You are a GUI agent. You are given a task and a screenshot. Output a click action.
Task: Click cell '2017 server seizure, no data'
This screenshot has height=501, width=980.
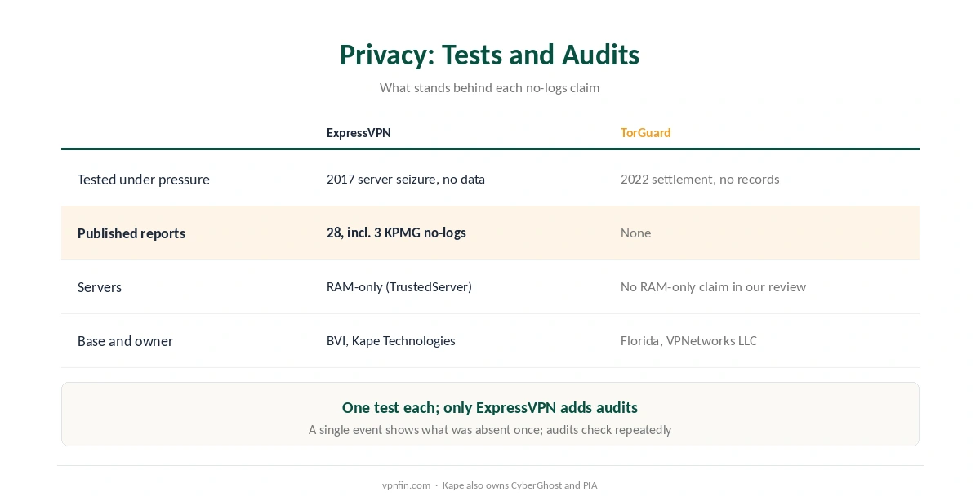pos(406,179)
